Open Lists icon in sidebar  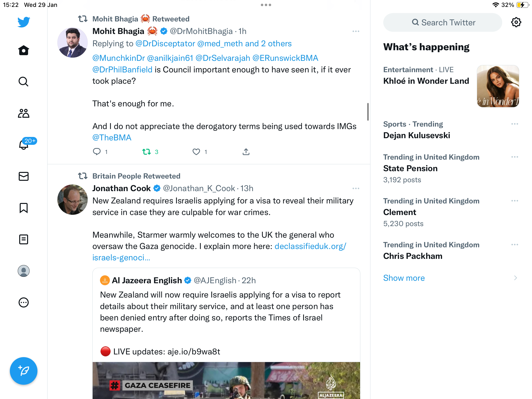(24, 239)
